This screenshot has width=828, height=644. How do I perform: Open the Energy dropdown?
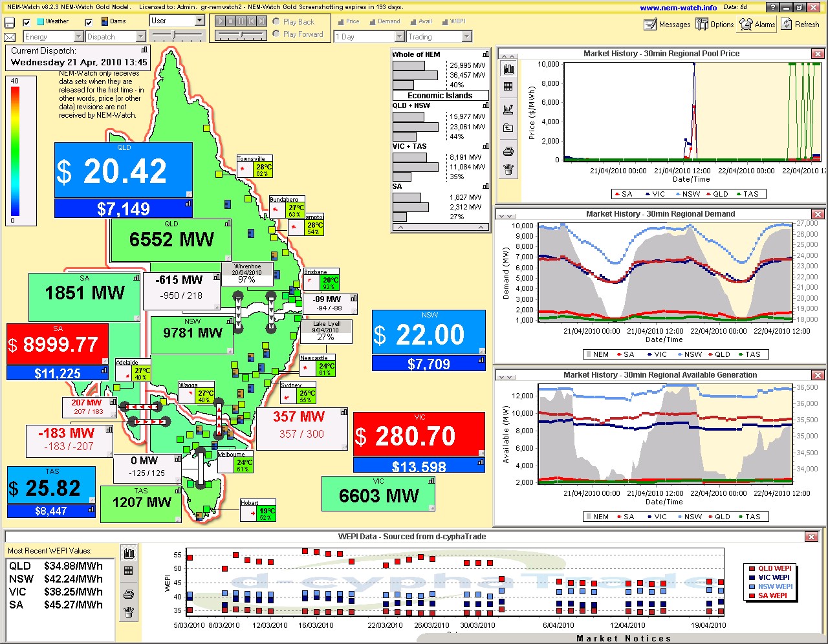[78, 37]
